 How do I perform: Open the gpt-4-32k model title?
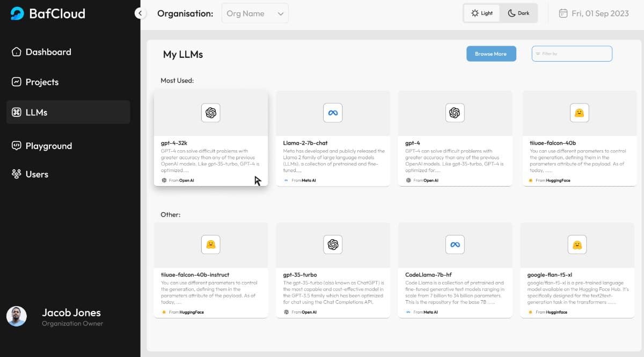173,143
